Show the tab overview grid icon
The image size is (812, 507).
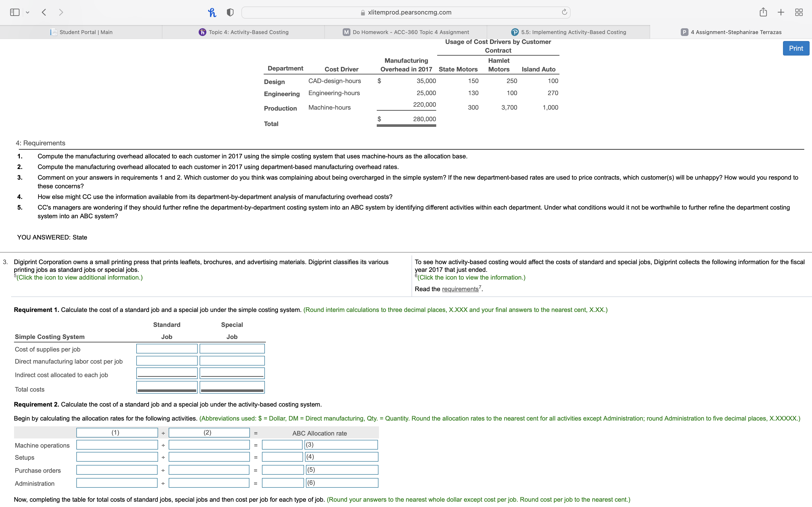tap(798, 12)
